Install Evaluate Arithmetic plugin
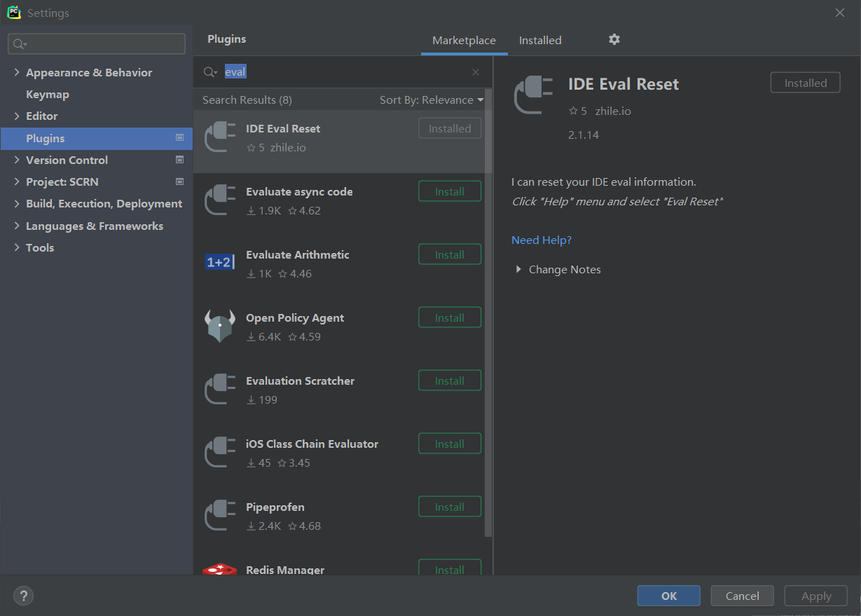861x616 pixels. (x=450, y=254)
